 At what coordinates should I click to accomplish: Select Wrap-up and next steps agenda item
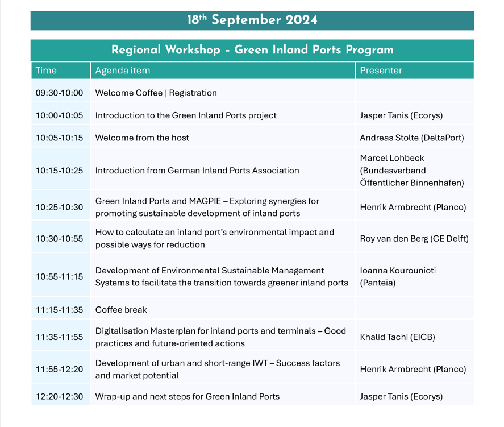coord(187,396)
